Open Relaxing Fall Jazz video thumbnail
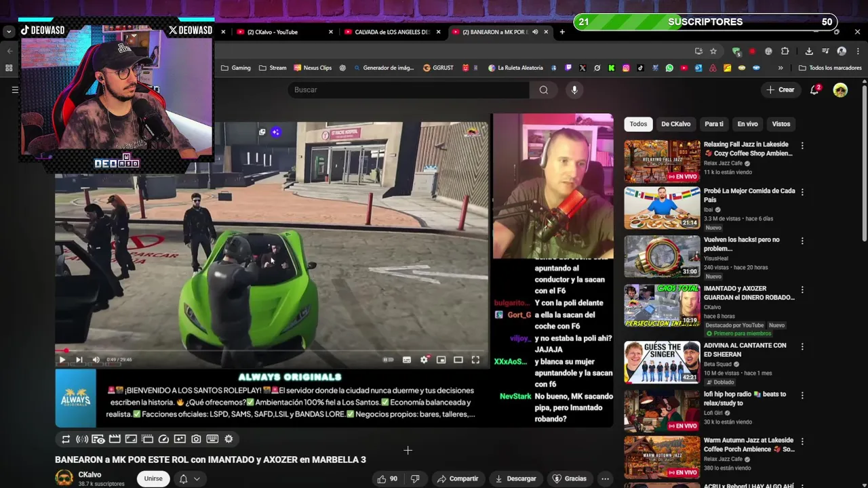This screenshot has width=868, height=488. click(662, 161)
